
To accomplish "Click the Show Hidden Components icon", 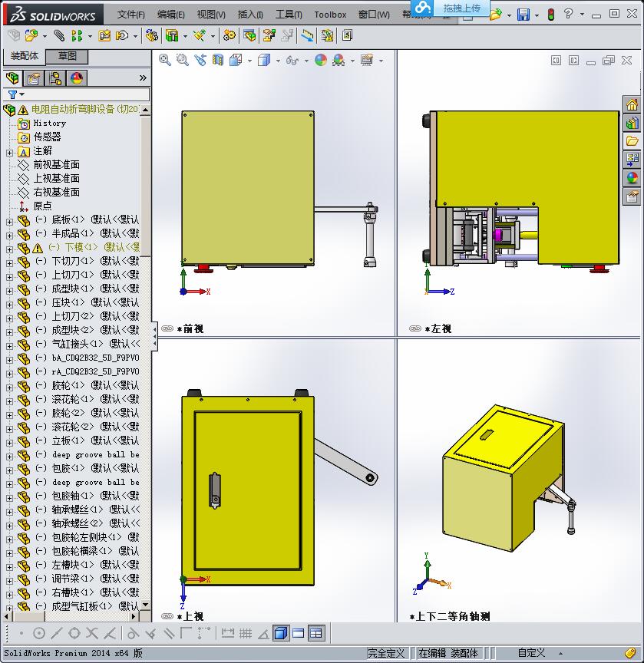I will [151, 35].
